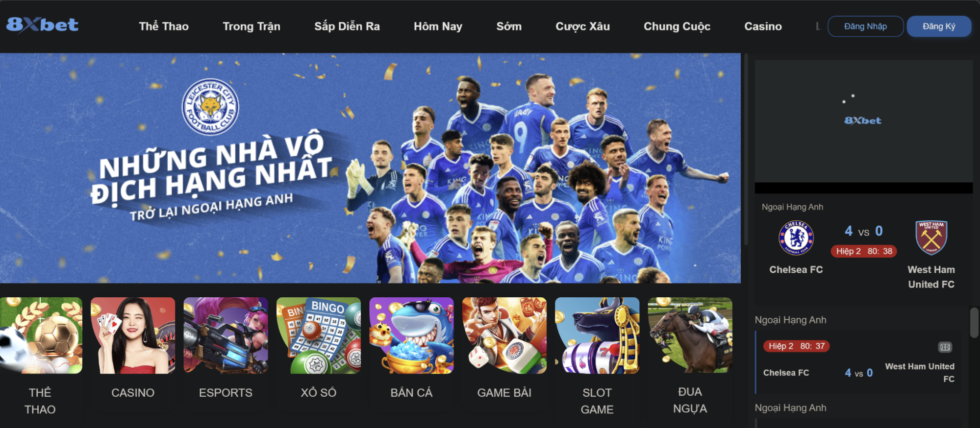Open the Xổ Số bingo icon
980x428 pixels.
pos(319,335)
